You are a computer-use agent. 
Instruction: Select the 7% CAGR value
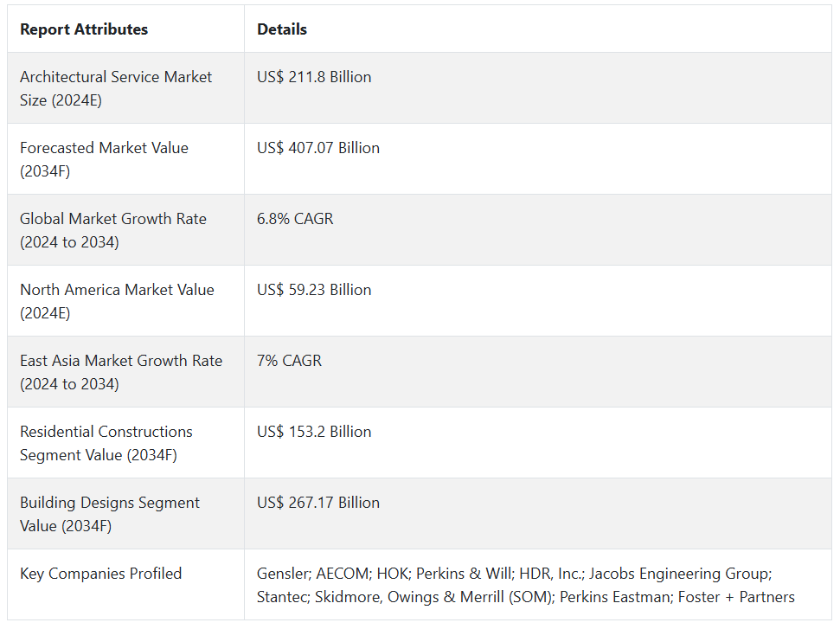click(x=289, y=361)
